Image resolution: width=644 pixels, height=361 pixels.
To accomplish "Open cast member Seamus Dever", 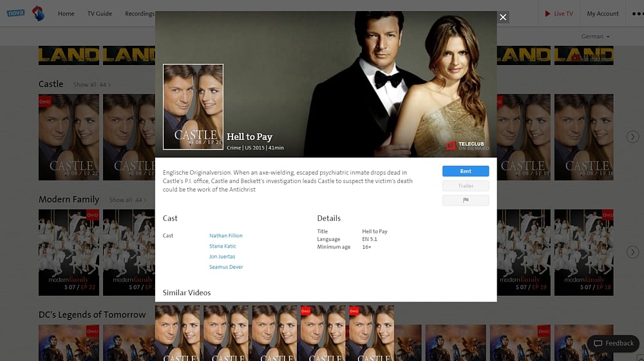I will [226, 267].
